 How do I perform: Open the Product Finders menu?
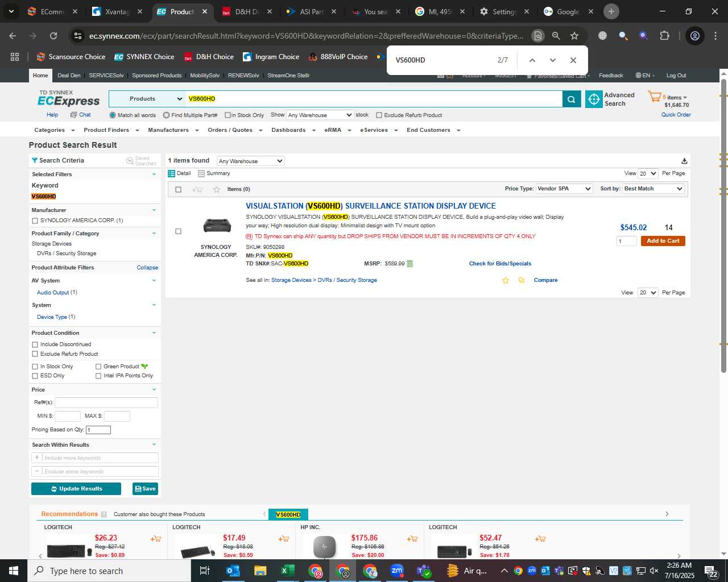tap(110, 130)
